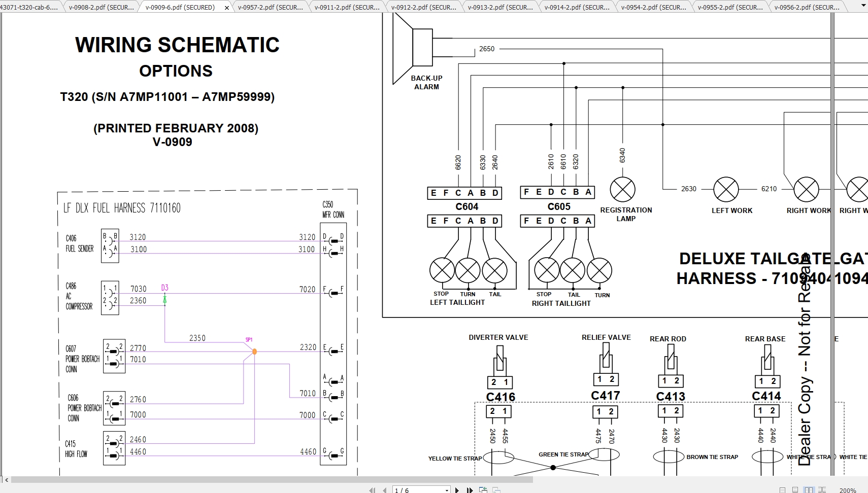Switch to the v-0911-2.pdf tab
The width and height of the screenshot is (868, 493).
coord(347,7)
